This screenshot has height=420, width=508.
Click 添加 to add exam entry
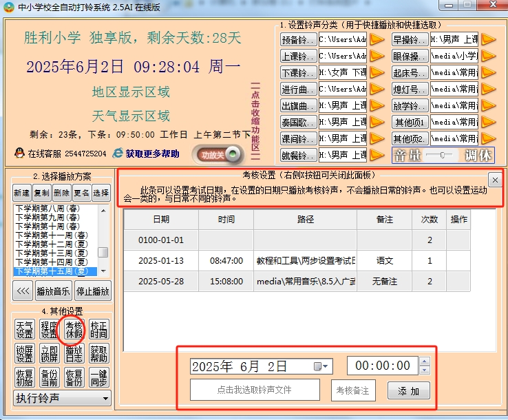(409, 391)
